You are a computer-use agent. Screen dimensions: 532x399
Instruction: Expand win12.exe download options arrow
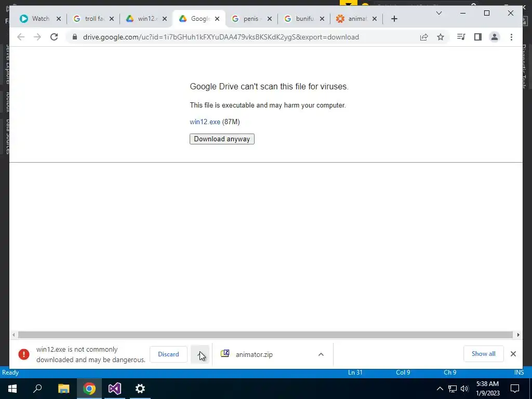(x=200, y=354)
